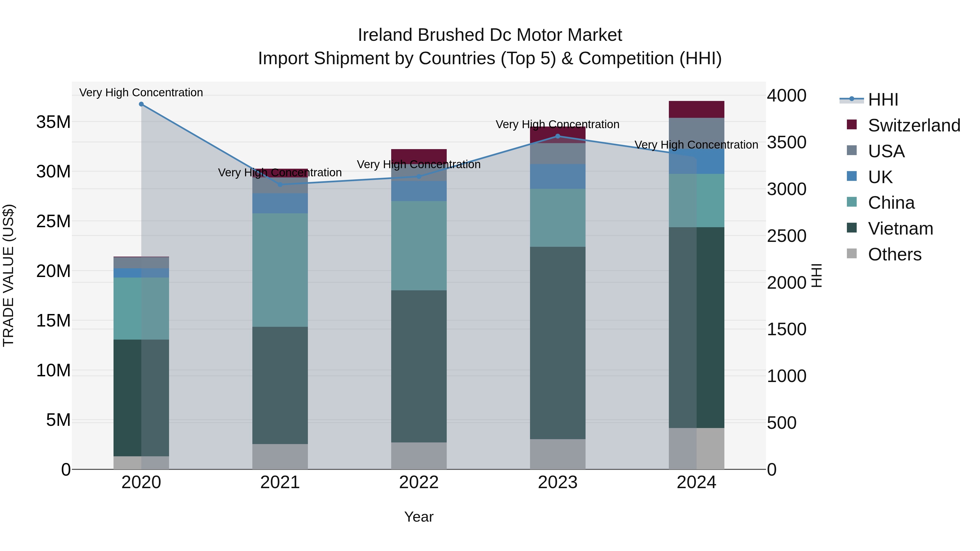Click the 2022 x-axis label
Screen dimensions: 980x551
(x=419, y=482)
